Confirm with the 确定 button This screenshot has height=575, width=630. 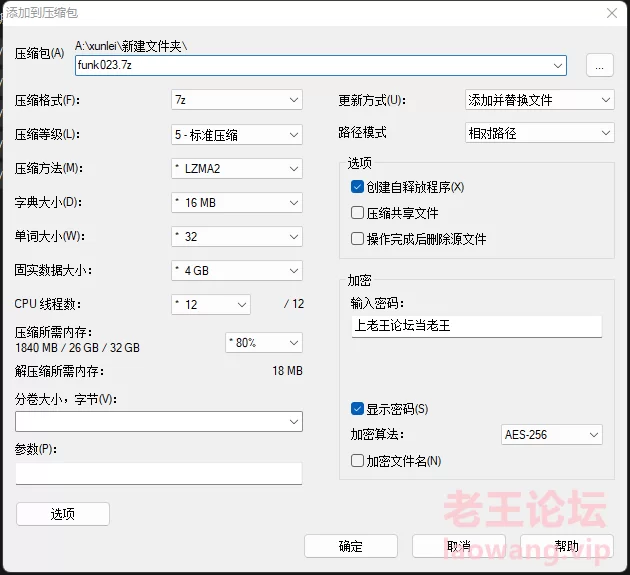pyautogui.click(x=351, y=546)
